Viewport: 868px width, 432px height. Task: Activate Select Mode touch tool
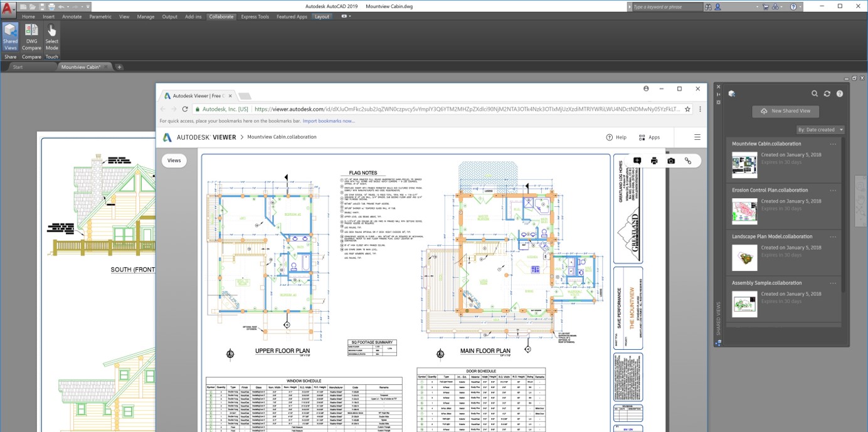51,37
